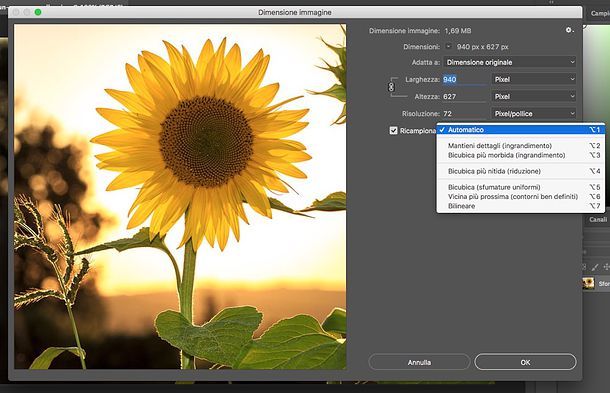Open the Campioni tab behind dialog

pos(599,13)
